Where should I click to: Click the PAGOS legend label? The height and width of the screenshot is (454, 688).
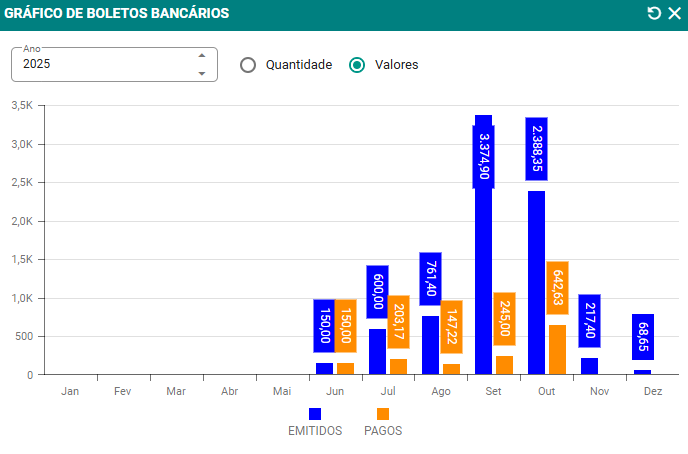point(383,431)
